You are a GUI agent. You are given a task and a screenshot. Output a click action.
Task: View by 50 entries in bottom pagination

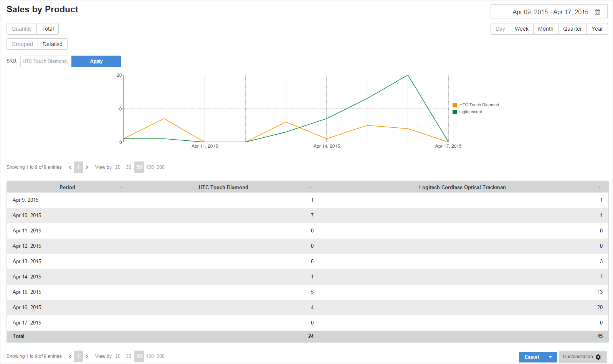click(x=139, y=356)
